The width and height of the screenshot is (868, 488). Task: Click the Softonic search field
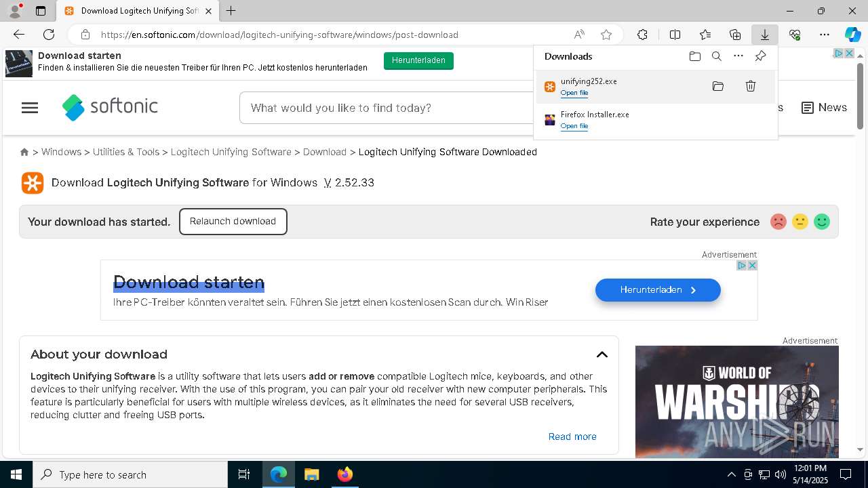tap(387, 108)
